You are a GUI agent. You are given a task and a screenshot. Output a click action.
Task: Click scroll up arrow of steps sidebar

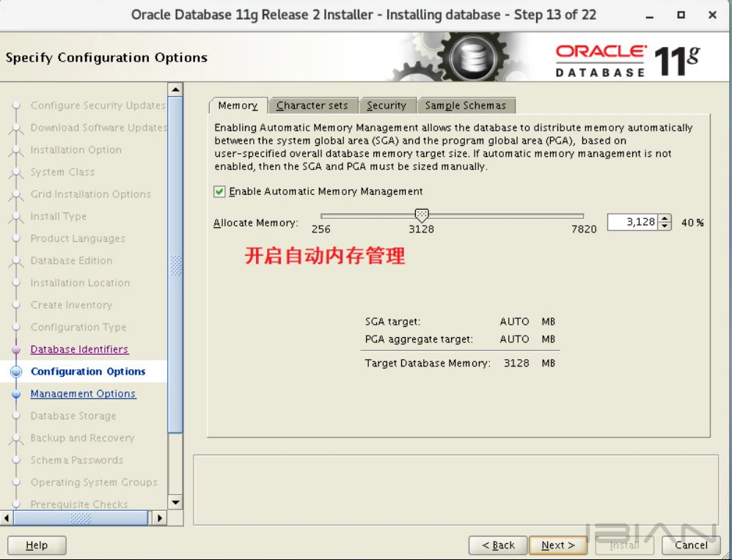click(175, 89)
